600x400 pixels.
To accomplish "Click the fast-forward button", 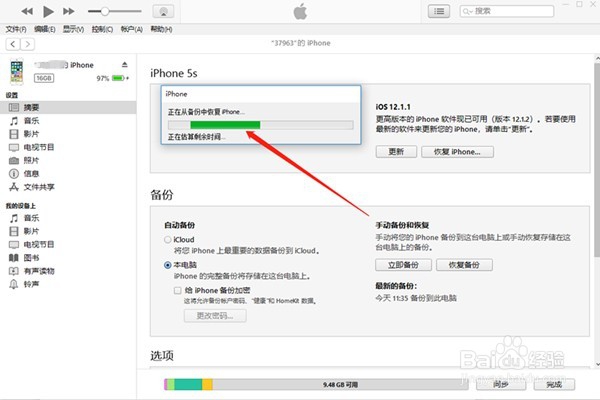I will click(x=69, y=11).
